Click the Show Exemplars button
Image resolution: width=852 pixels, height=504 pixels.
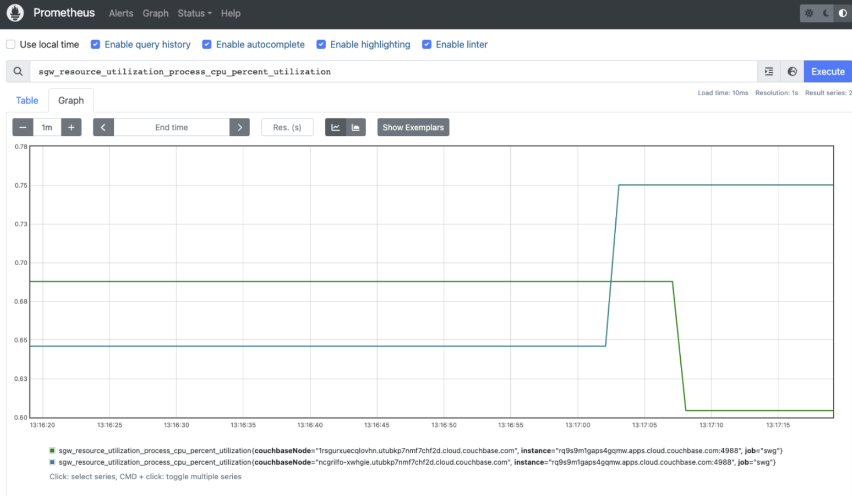pyautogui.click(x=413, y=127)
